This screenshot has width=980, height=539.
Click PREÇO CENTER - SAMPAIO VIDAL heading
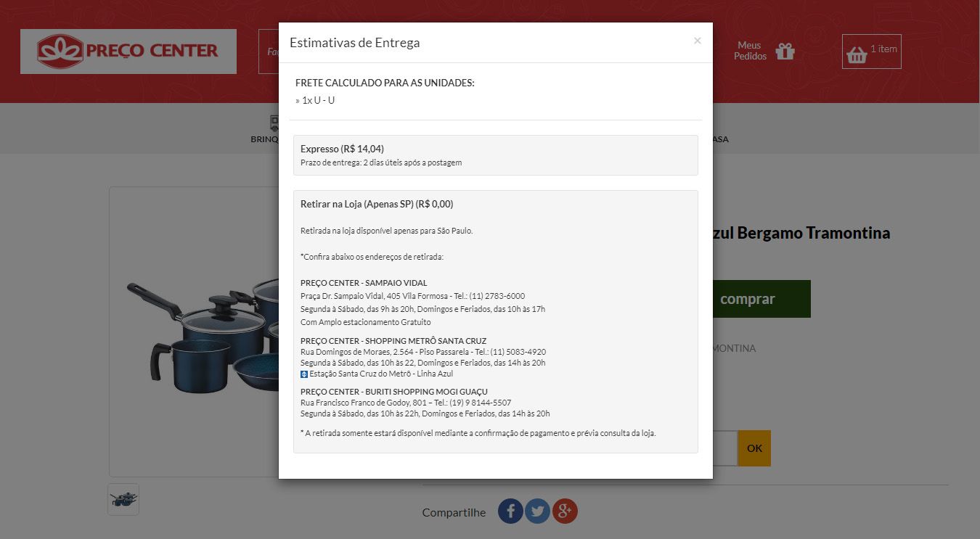click(364, 283)
